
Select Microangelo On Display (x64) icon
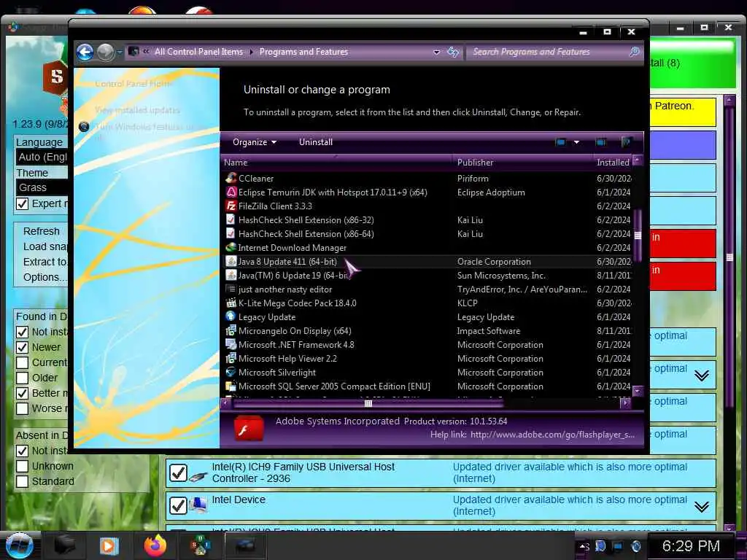231,330
